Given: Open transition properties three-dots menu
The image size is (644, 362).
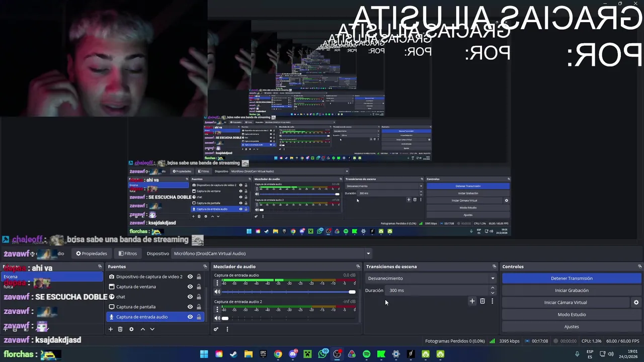Looking at the screenshot, I should [492, 301].
